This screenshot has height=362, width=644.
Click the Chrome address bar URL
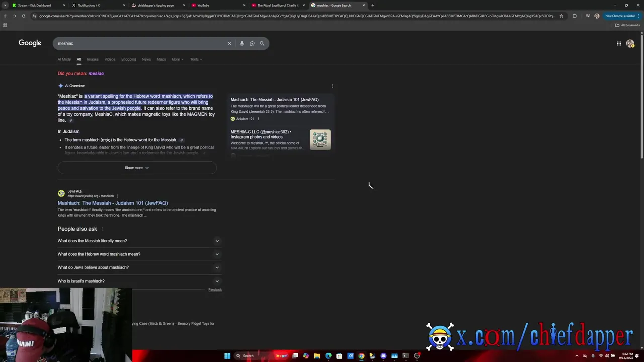297,16
